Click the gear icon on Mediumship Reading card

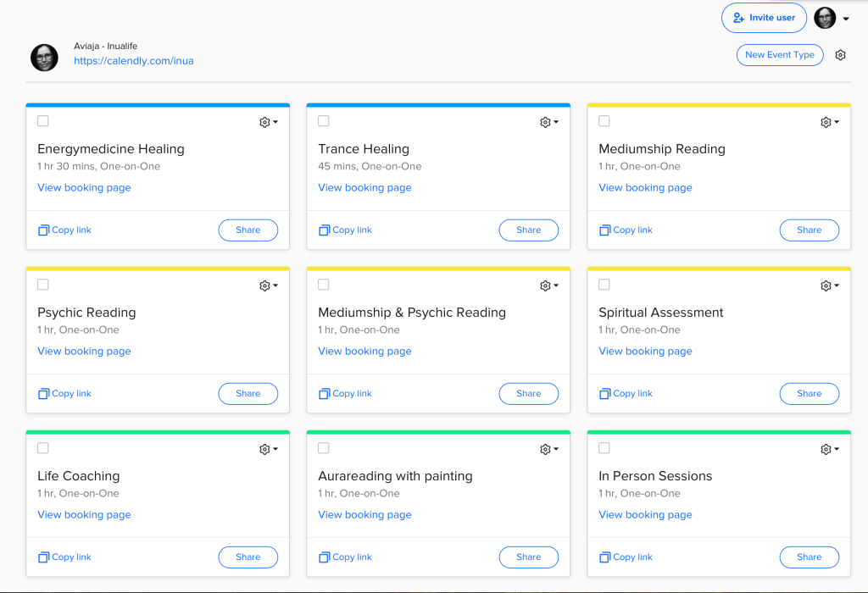tap(826, 123)
